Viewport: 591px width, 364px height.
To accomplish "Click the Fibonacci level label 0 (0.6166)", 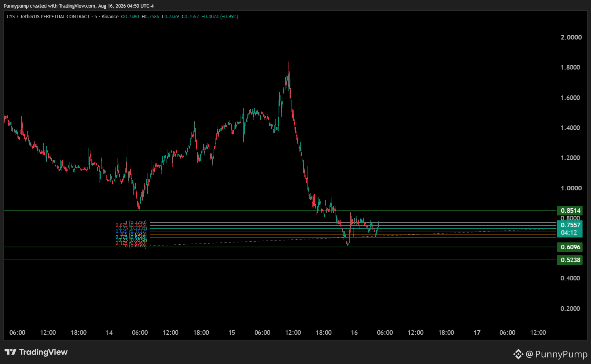I will [136, 246].
